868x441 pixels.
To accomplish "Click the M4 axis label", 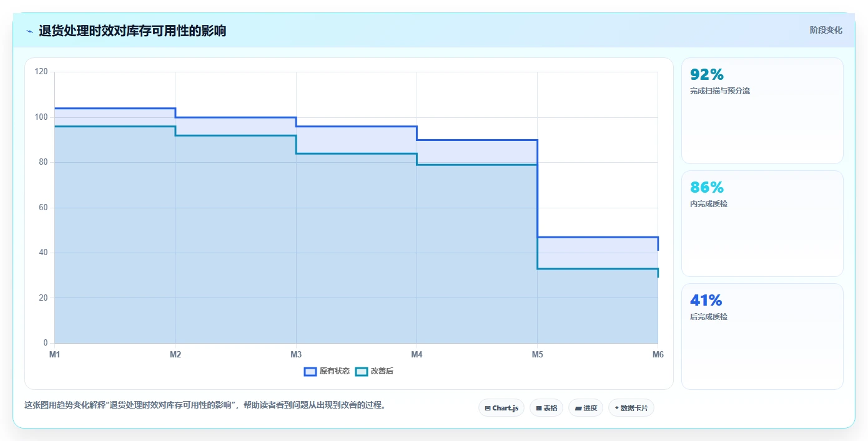I will point(417,354).
